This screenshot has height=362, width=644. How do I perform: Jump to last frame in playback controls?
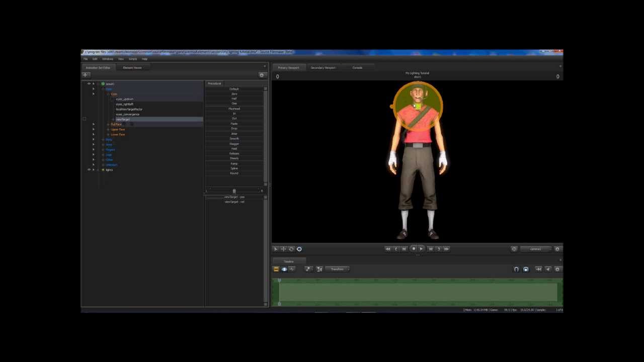click(x=446, y=249)
